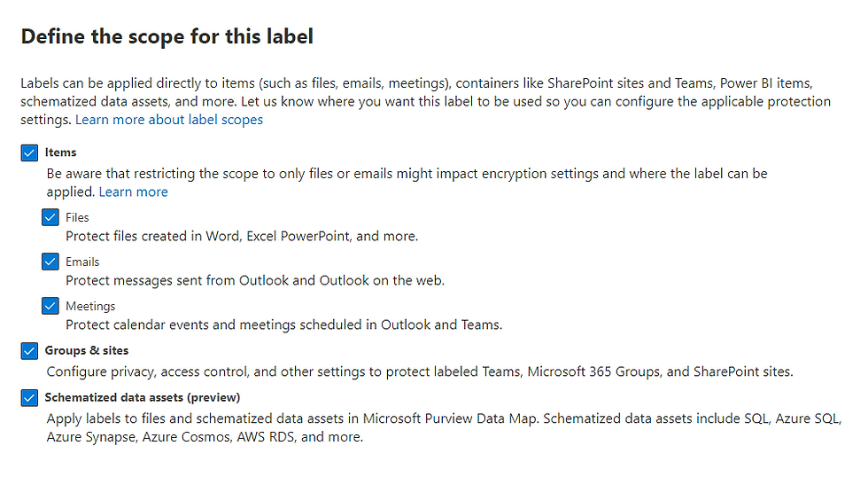The height and width of the screenshot is (477, 868).
Task: Toggle the Groups & sites checkbox
Action: click(x=29, y=351)
